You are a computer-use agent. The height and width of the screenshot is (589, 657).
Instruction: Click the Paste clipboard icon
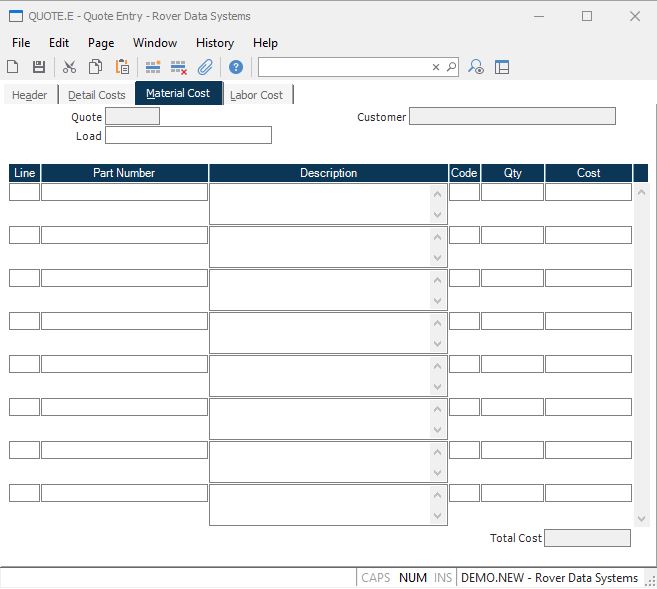pyautogui.click(x=122, y=67)
